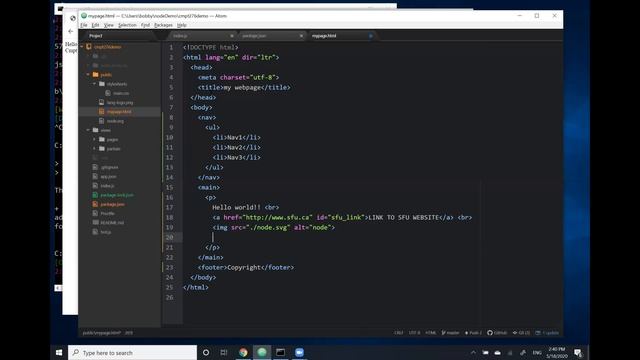This screenshot has width=640, height=360.
Task: Collapse the project root folder arrow
Action: pos(82,47)
